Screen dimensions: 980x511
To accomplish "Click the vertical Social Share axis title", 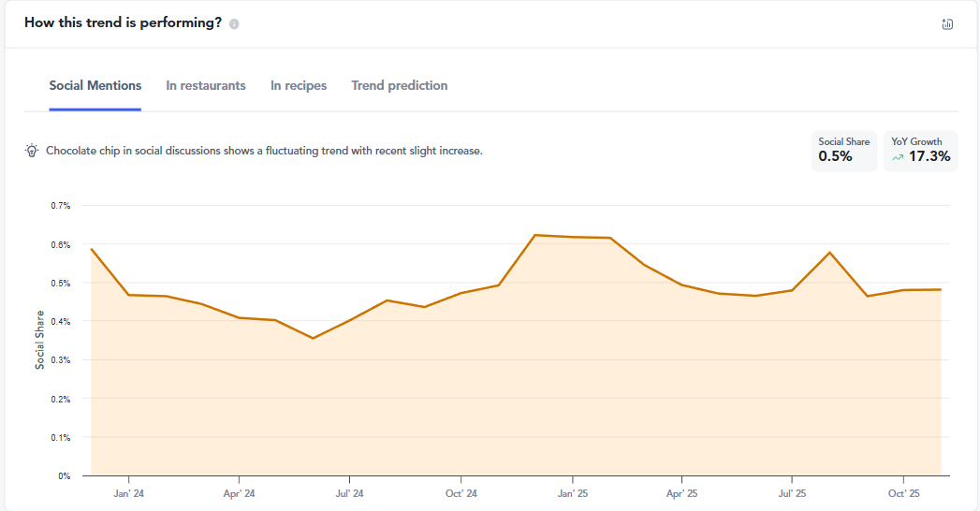I will coord(39,340).
